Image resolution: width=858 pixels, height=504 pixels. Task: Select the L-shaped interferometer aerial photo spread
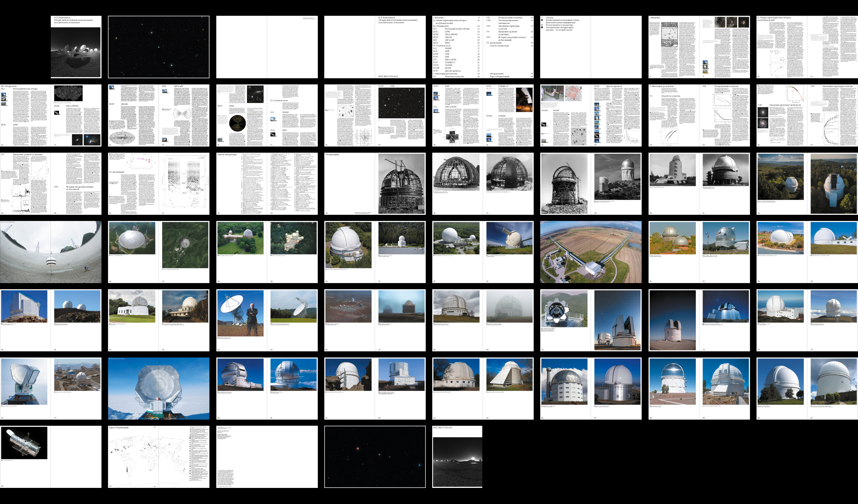(591, 252)
